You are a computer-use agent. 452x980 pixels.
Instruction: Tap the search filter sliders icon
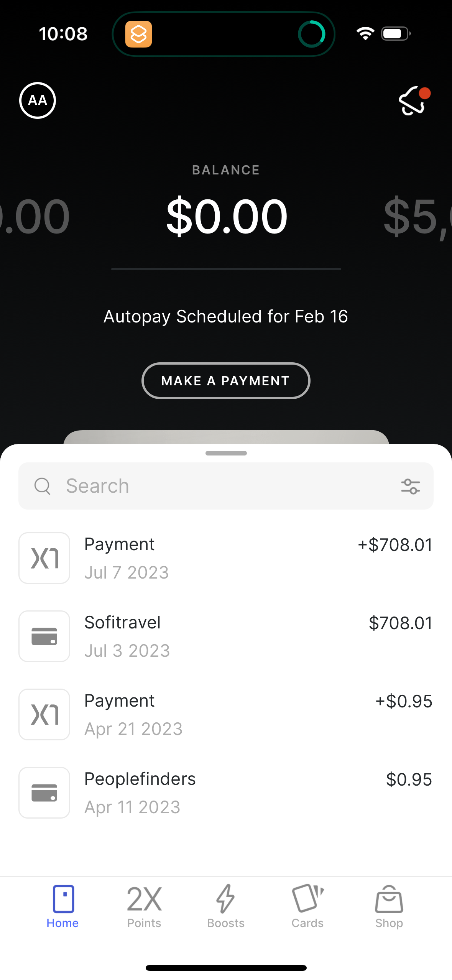pyautogui.click(x=410, y=486)
